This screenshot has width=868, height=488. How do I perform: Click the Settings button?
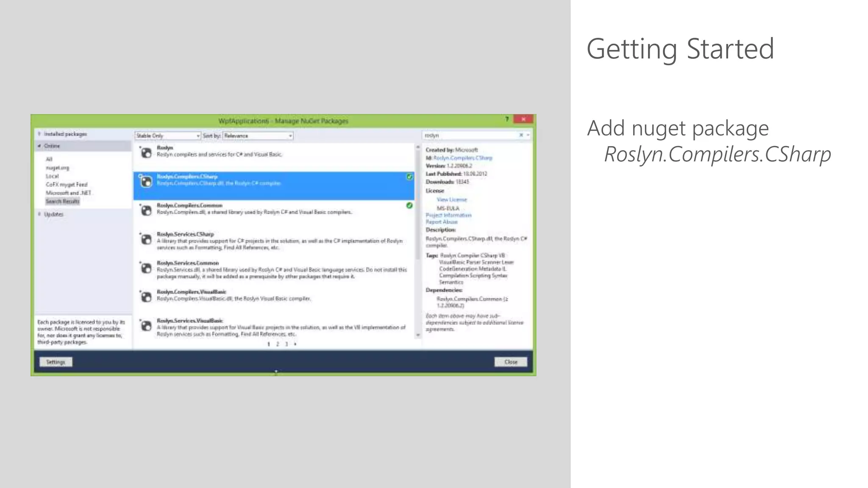(x=56, y=362)
